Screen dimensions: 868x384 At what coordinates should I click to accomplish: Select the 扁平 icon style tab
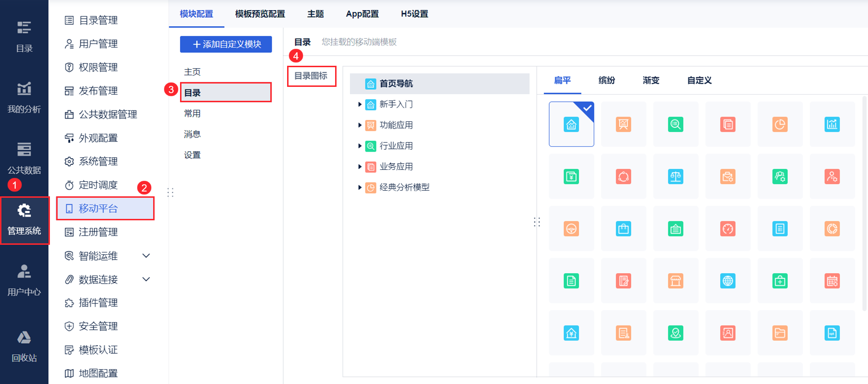(x=563, y=80)
